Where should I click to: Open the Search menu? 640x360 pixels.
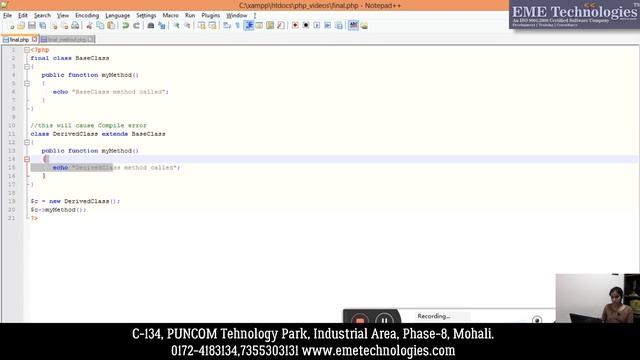point(42,16)
